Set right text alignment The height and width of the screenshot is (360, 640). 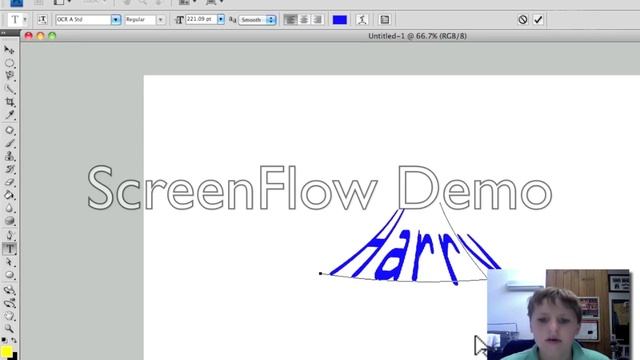tap(318, 20)
